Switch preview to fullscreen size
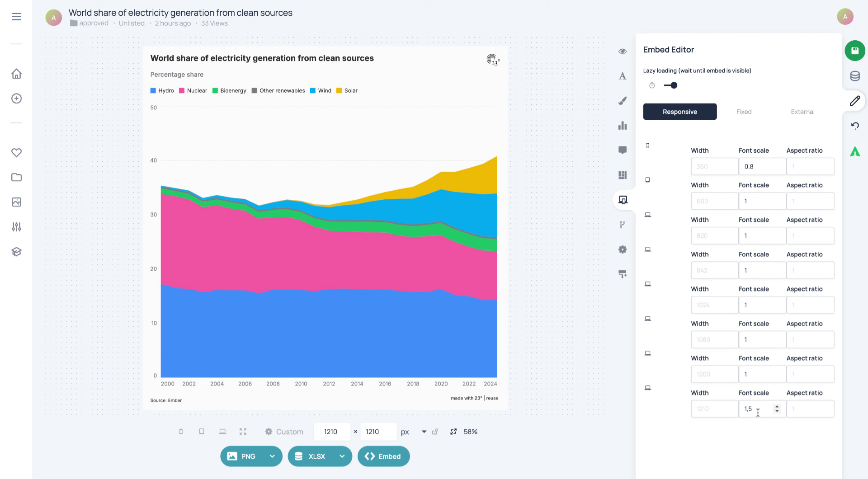Image resolution: width=868 pixels, height=479 pixels. [x=243, y=432]
